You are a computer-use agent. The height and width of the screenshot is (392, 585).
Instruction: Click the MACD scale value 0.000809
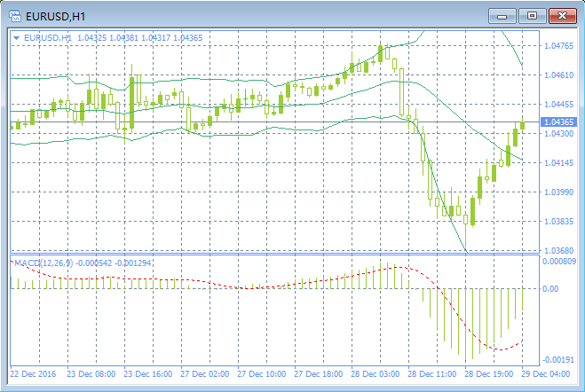tap(559, 262)
